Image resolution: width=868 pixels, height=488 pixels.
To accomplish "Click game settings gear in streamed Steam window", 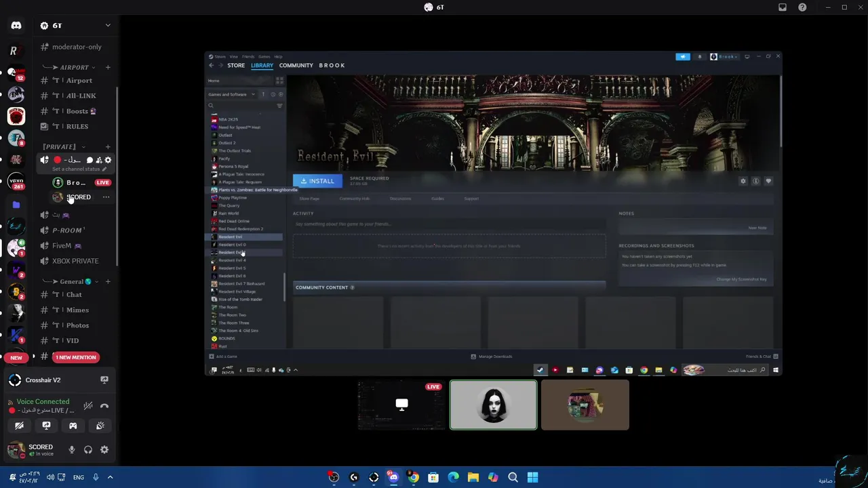I will [x=743, y=181].
